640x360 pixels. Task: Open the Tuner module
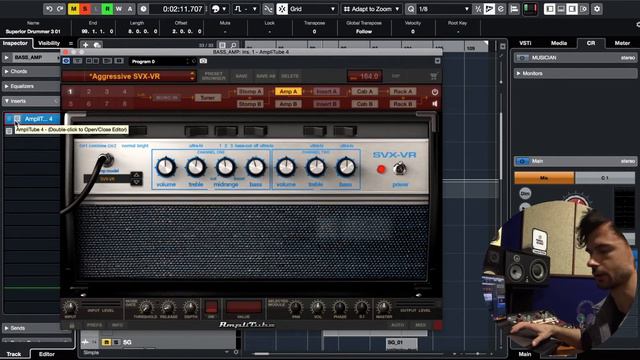click(x=207, y=98)
